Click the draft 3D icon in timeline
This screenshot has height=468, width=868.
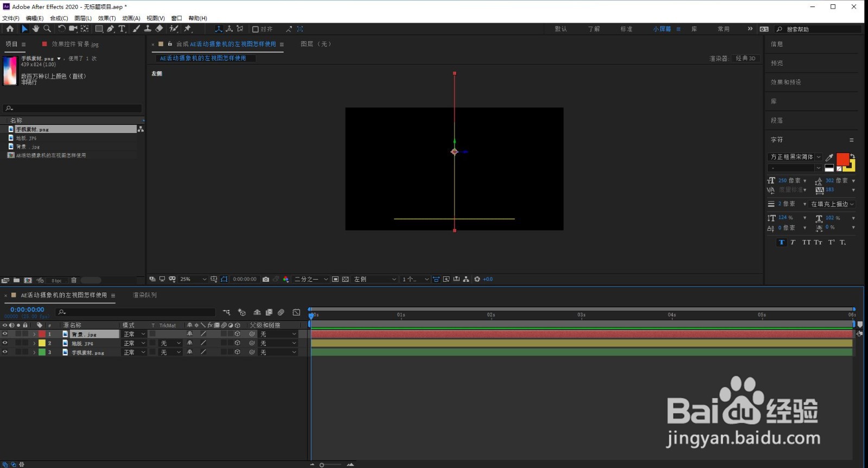[242, 312]
